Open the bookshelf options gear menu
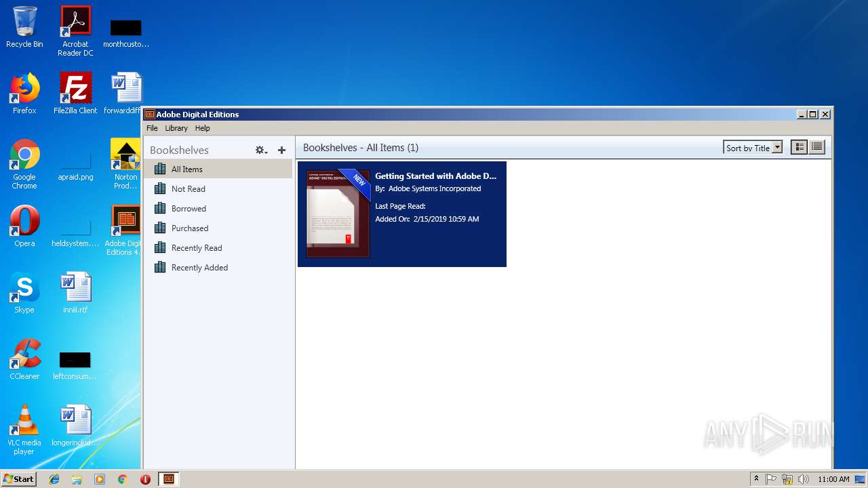The width and height of the screenshot is (868, 488). coord(261,150)
